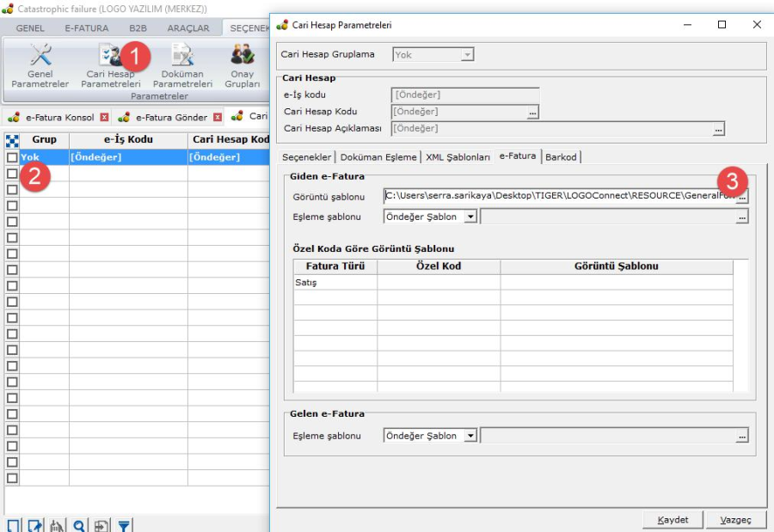Click the new record icon in bottom toolbar
Image resolution: width=774 pixels, height=532 pixels.
coord(13,526)
